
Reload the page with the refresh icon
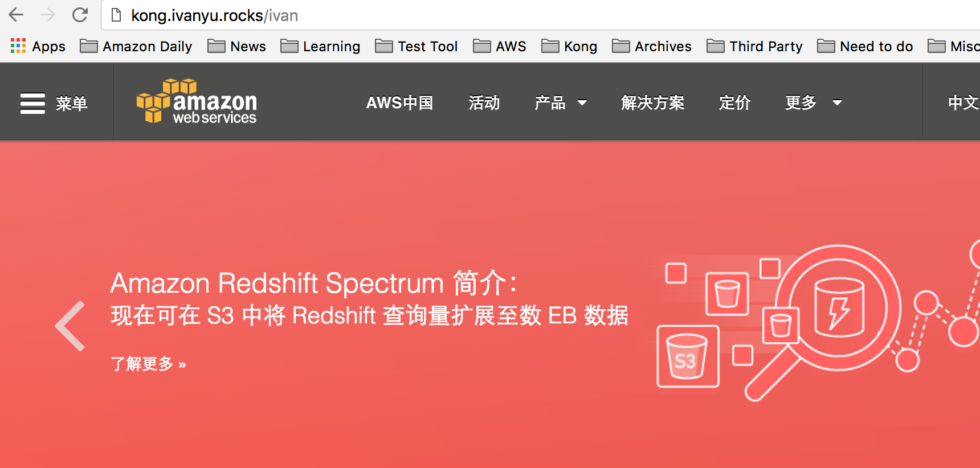pos(80,15)
